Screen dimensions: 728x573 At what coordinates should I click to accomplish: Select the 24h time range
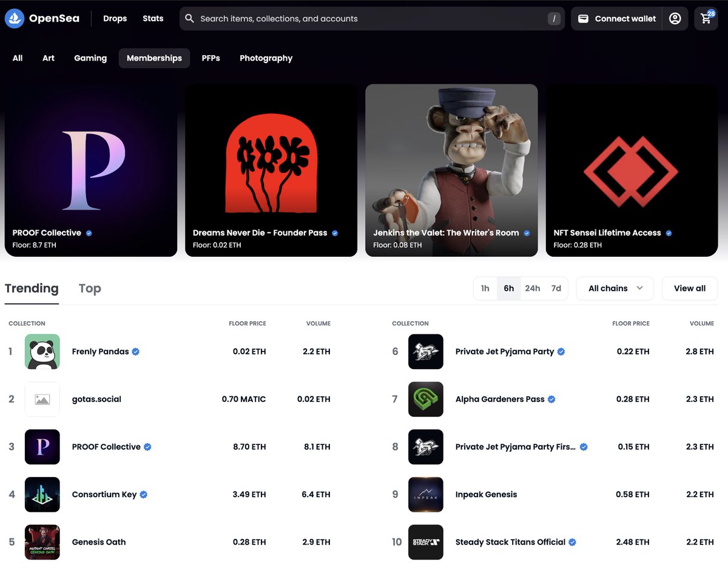[533, 288]
